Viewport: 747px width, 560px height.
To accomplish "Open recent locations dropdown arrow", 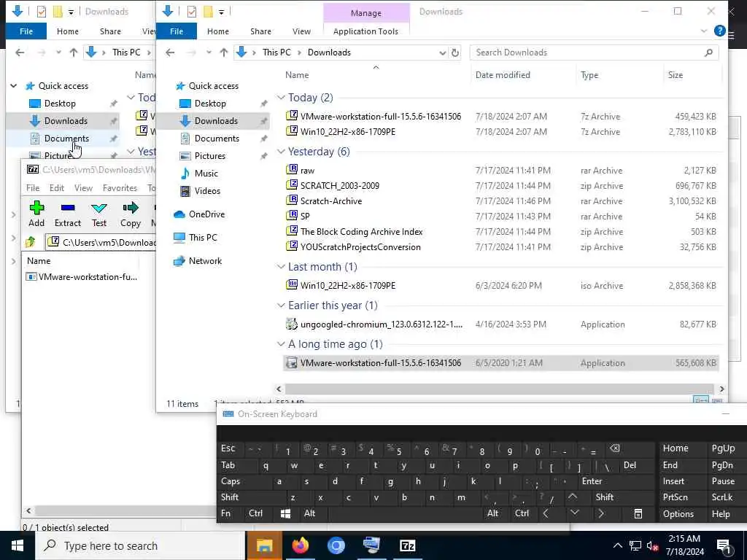I will (209, 52).
